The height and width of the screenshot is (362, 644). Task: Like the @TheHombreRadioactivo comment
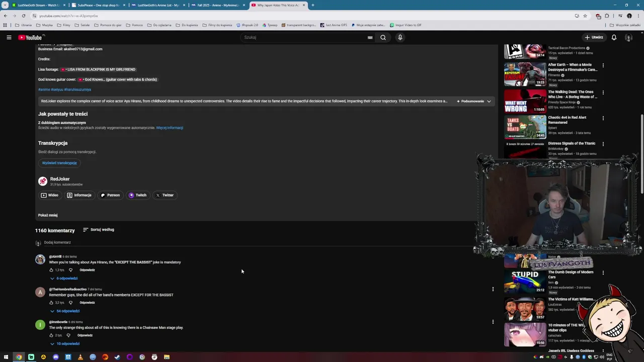[x=52, y=303]
